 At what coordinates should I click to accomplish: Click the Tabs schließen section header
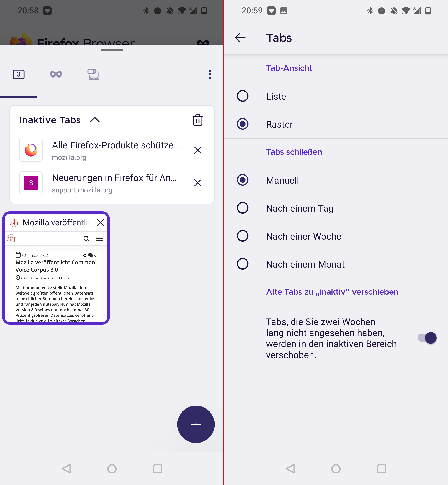[294, 152]
